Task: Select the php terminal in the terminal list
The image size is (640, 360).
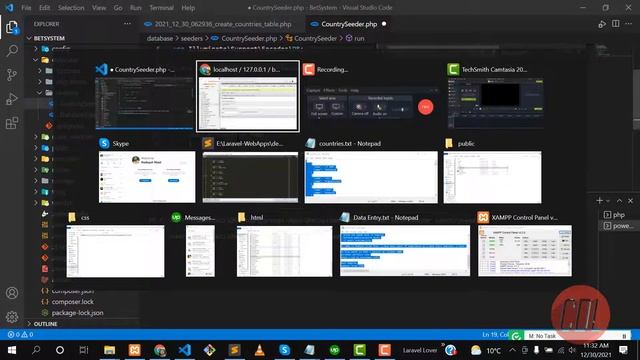Action: pyautogui.click(x=618, y=215)
